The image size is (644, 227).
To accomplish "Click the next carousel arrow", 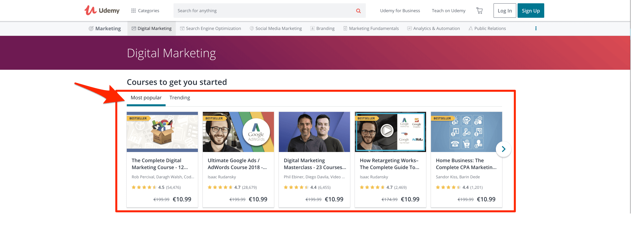I will click(x=503, y=149).
